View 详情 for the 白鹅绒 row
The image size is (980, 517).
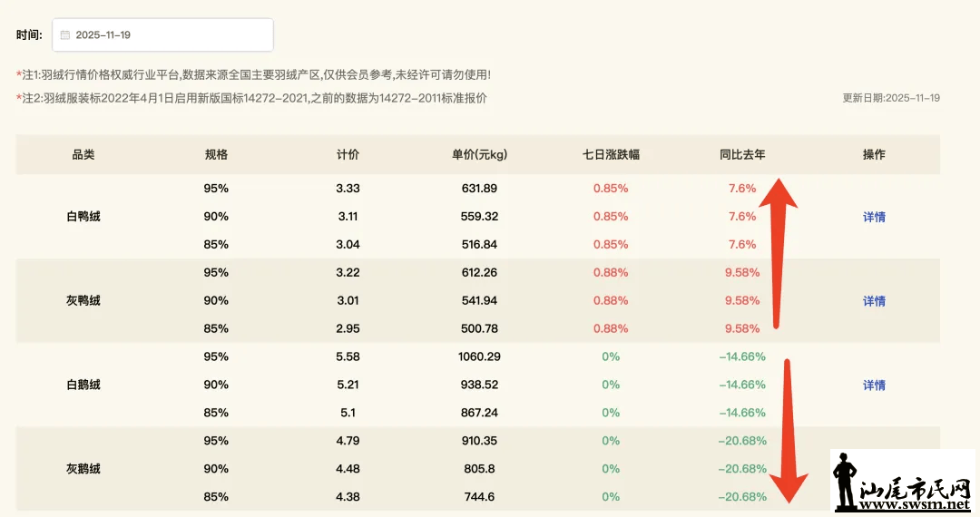874,385
